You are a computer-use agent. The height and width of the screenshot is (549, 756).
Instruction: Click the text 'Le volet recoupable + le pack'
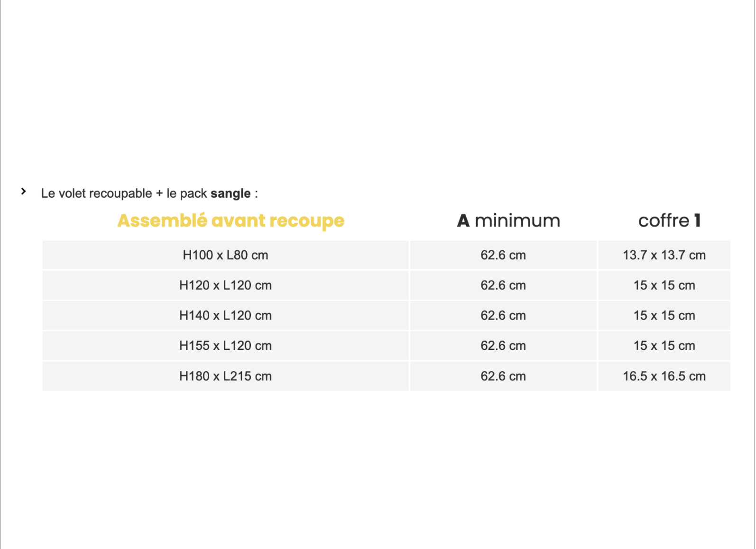click(124, 193)
